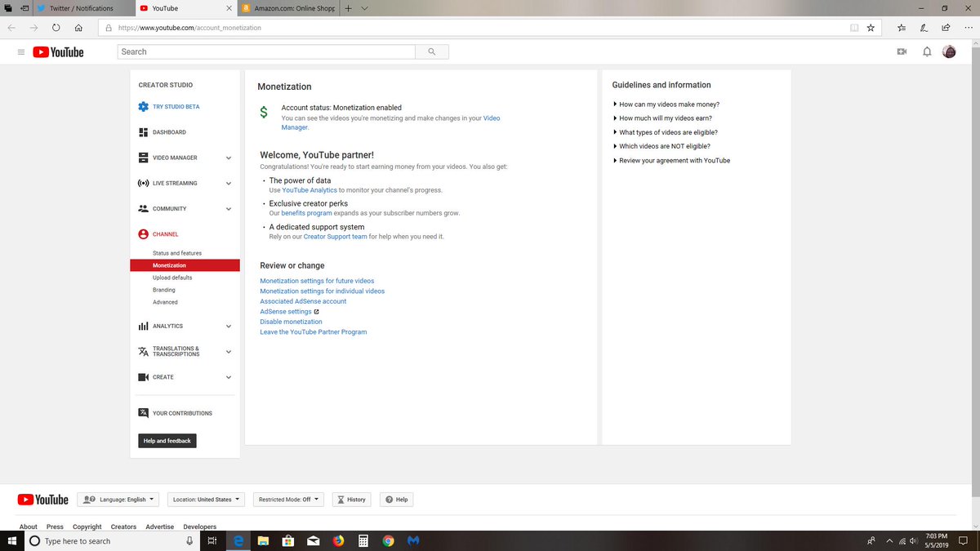Image resolution: width=980 pixels, height=551 pixels.
Task: Click Disable monetization link
Action: [291, 322]
